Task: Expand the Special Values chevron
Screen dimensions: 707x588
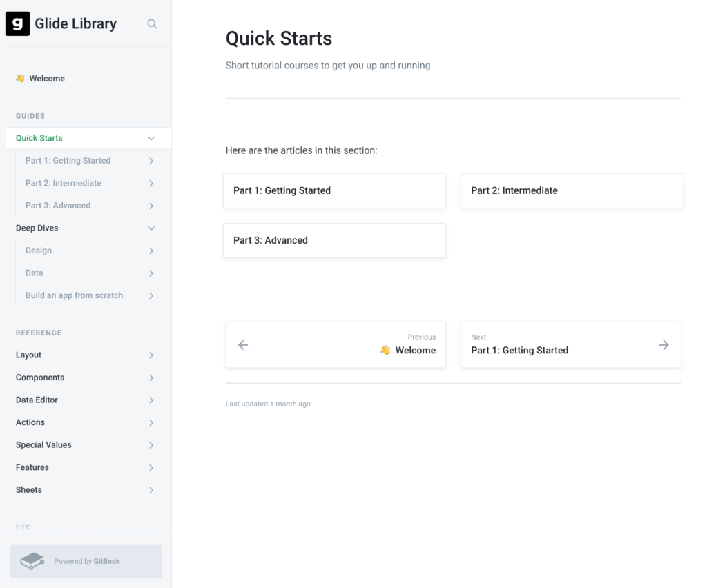Action: 151,446
